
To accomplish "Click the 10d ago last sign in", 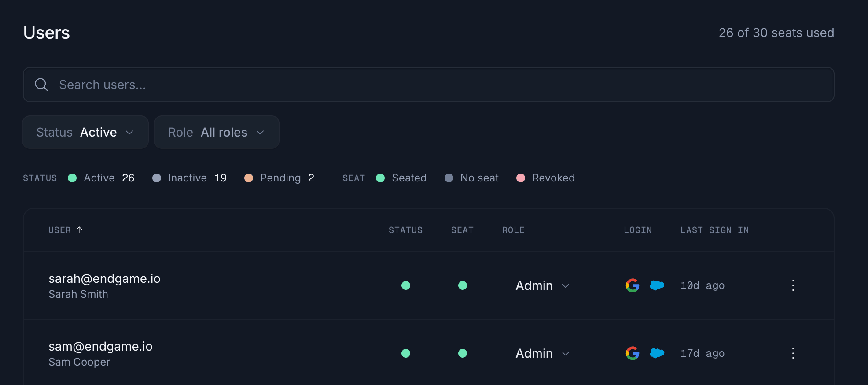I will 702,285.
